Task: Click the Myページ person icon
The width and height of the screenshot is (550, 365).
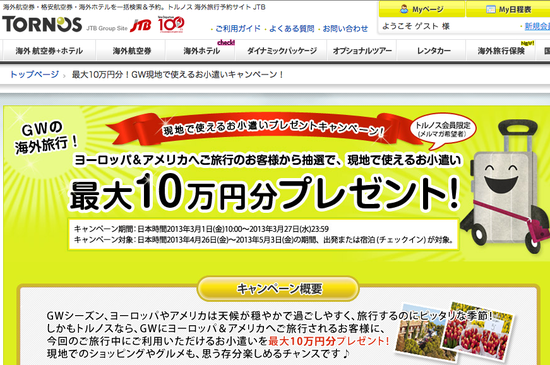Action: pyautogui.click(x=404, y=9)
